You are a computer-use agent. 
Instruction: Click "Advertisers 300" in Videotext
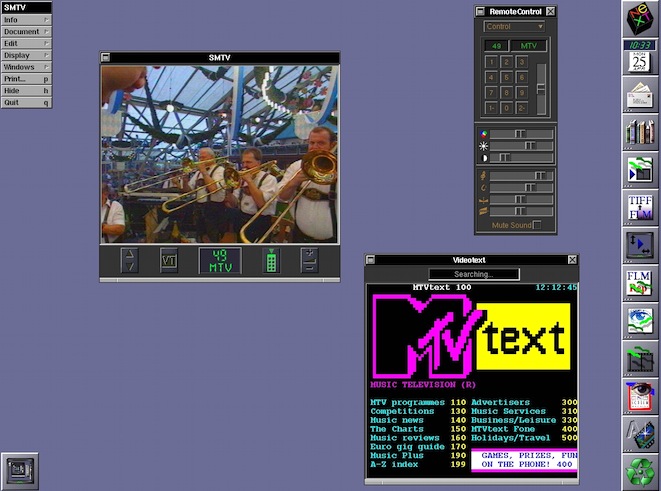[524, 402]
